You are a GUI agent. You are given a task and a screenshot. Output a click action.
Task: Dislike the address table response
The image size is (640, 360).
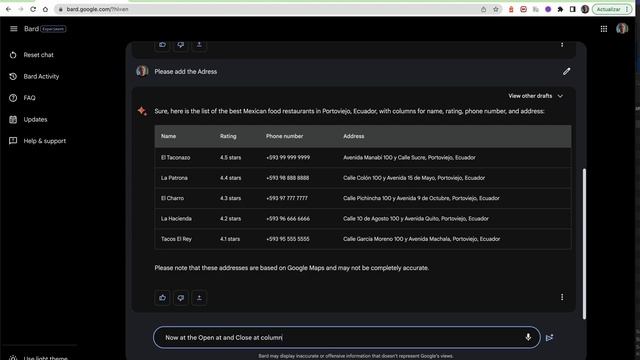[x=181, y=298]
